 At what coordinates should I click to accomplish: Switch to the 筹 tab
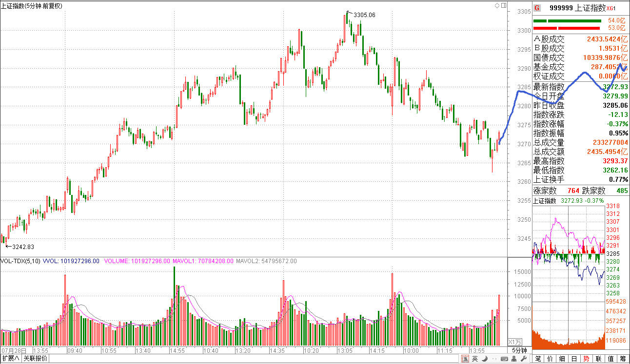(623, 359)
